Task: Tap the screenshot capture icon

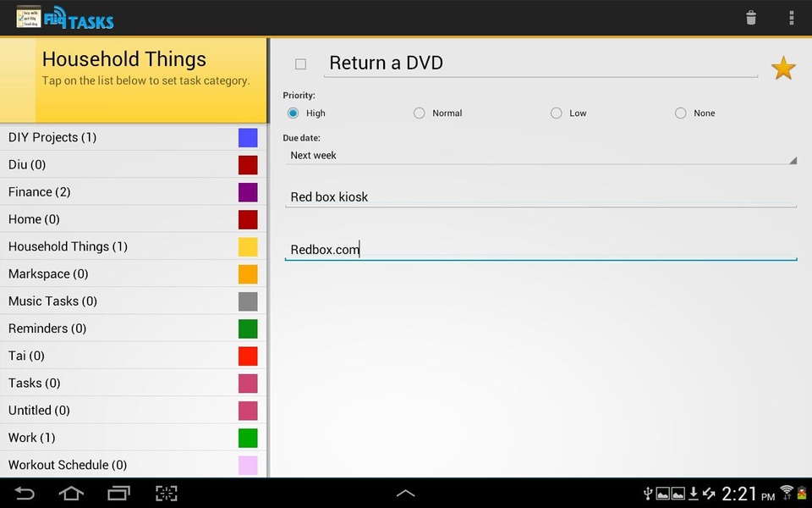Action: point(167,493)
